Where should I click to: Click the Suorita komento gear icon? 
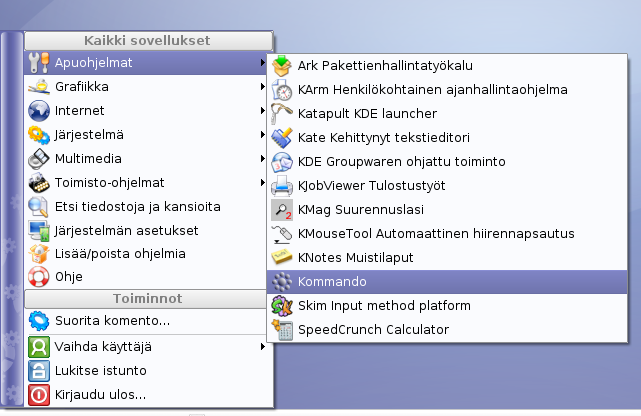click(39, 321)
